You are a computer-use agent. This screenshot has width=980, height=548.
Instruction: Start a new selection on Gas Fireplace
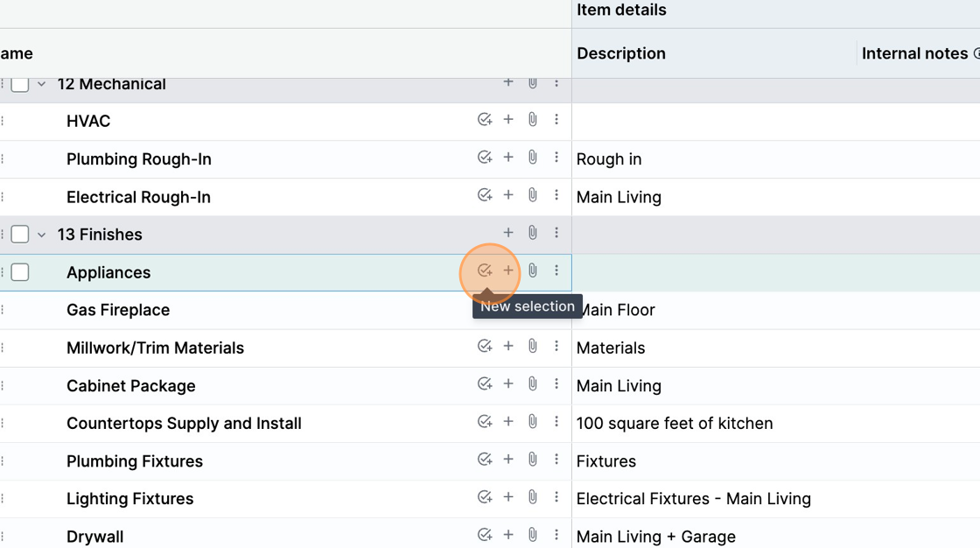[486, 307]
